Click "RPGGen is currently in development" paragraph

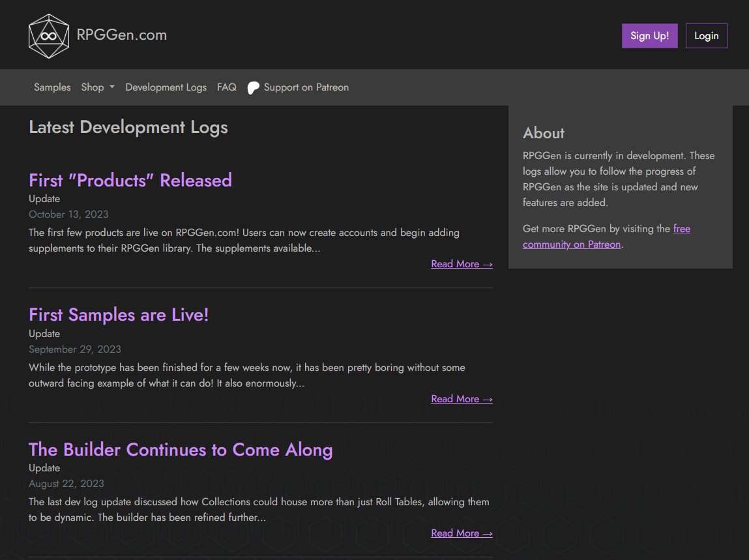click(619, 179)
